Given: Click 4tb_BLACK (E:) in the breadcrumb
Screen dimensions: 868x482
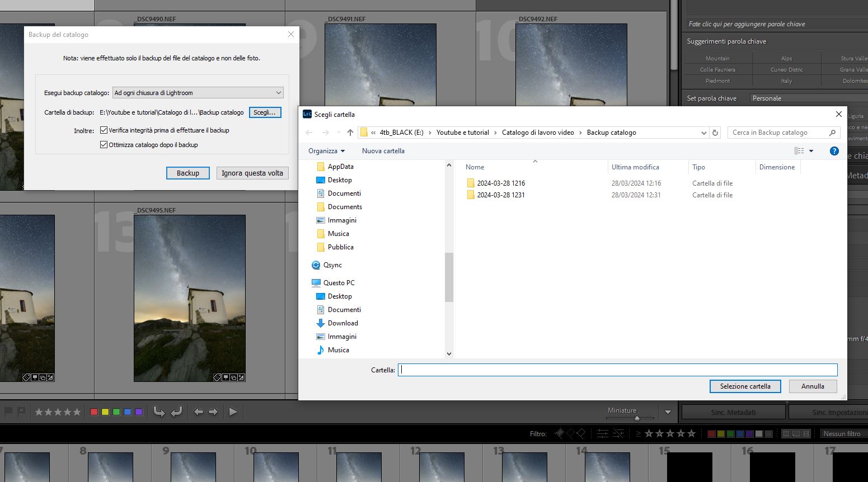Looking at the screenshot, I should point(401,133).
